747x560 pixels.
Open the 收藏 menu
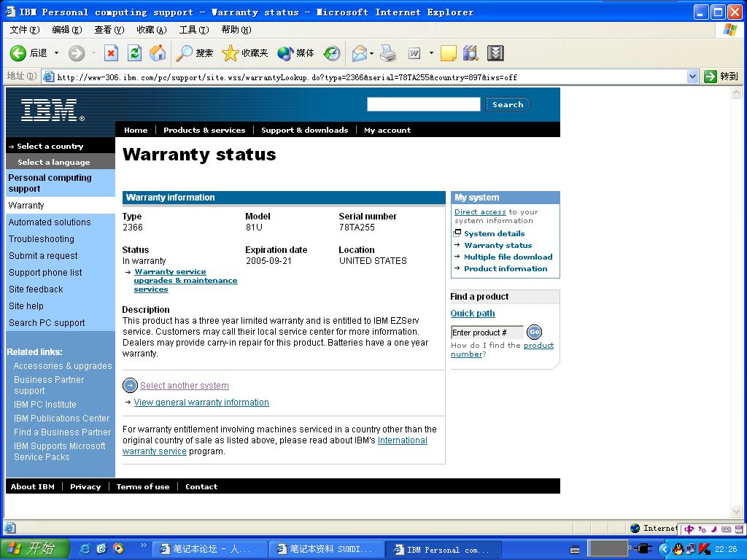(152, 29)
